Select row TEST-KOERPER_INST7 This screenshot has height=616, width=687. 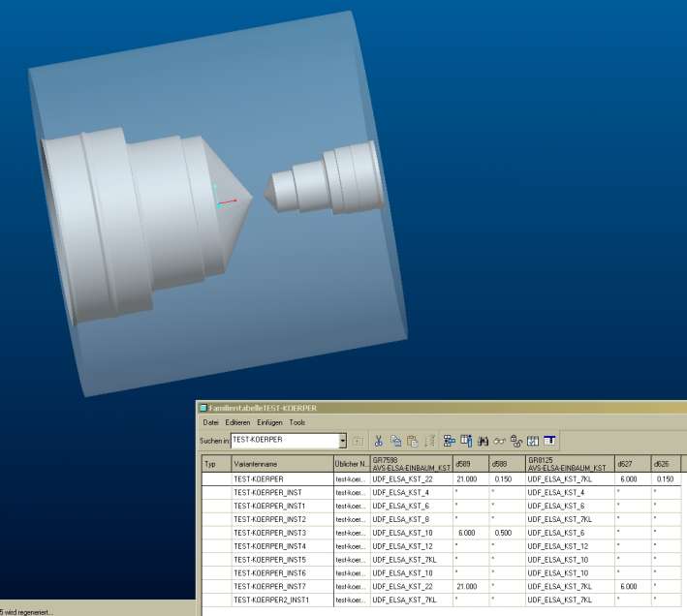click(x=270, y=586)
